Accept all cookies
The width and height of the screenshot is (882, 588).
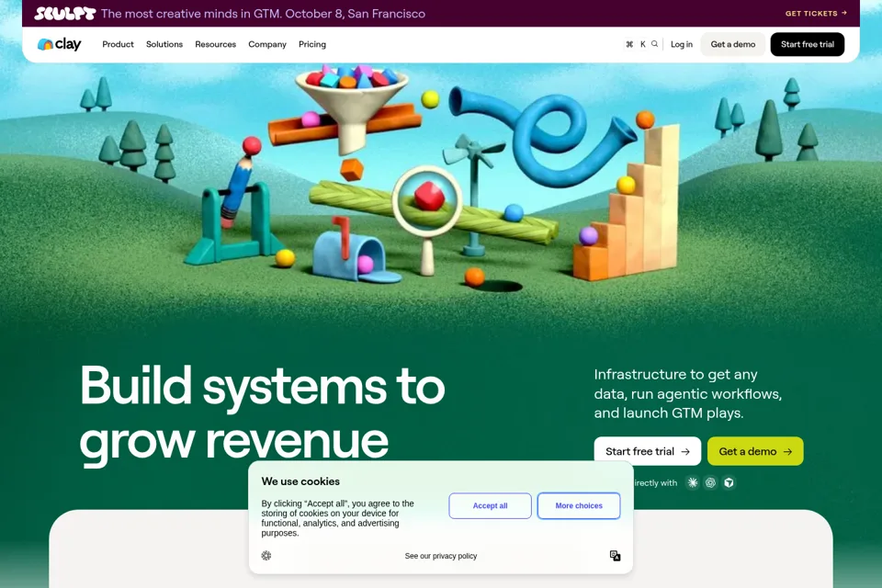tap(490, 506)
